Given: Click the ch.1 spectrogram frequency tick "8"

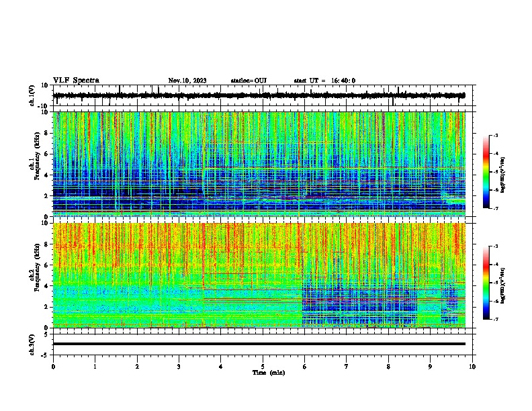Looking at the screenshot, I should (46, 133).
